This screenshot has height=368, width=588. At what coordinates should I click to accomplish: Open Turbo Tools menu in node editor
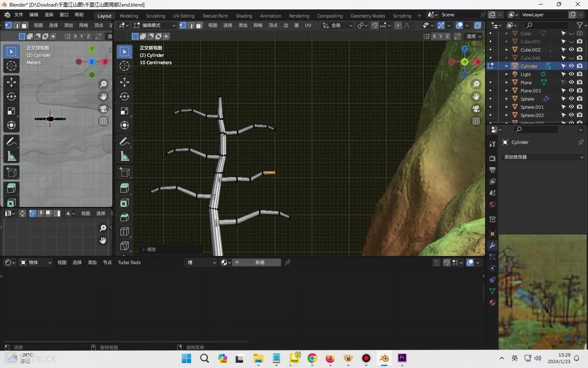[x=129, y=263]
